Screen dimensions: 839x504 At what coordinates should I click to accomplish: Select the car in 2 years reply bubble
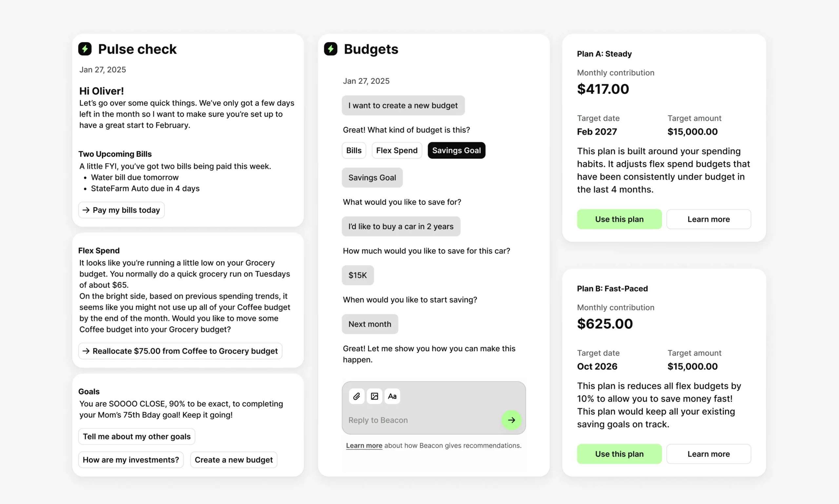(x=401, y=226)
